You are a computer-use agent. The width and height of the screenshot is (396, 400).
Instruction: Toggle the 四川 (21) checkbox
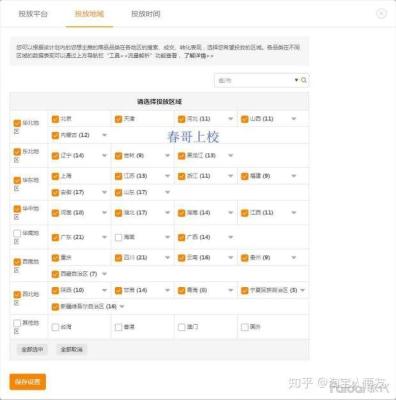(118, 258)
